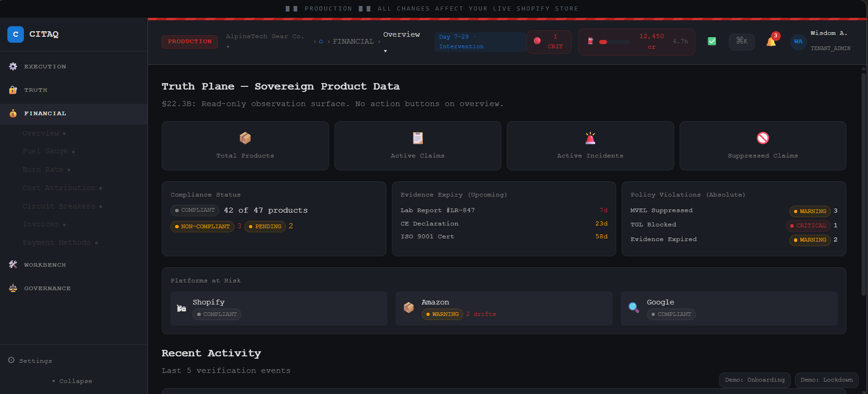The height and width of the screenshot is (394, 868).
Task: Click the MVEL Suppressed WARNING badge
Action: (810, 211)
